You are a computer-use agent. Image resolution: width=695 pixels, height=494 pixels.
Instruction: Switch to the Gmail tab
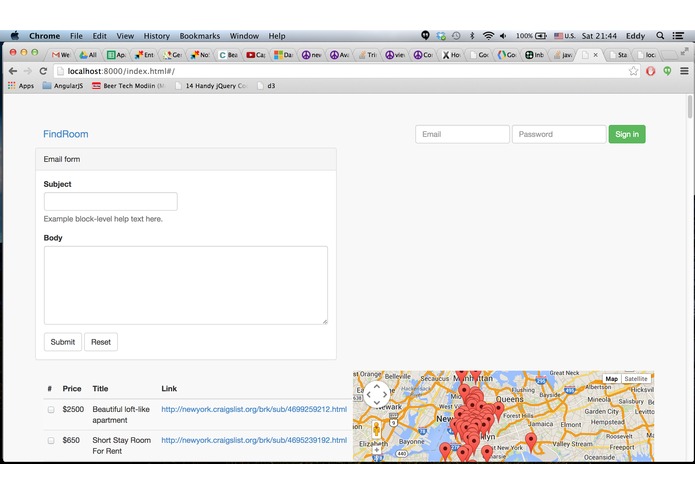[60, 54]
